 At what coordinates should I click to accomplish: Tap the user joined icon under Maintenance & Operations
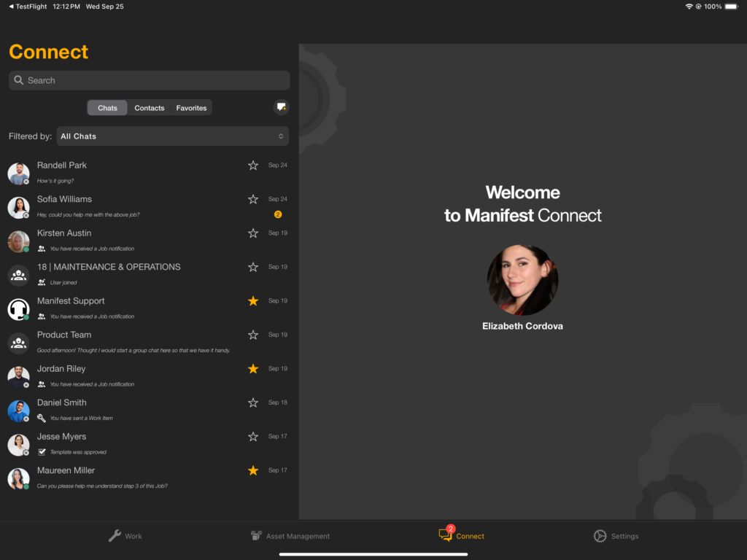[42, 282]
